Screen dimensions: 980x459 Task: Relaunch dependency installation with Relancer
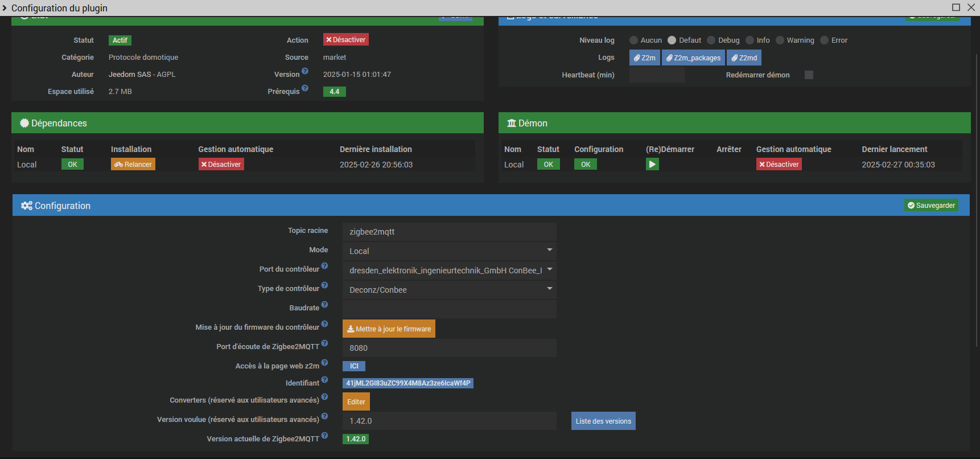coord(133,165)
